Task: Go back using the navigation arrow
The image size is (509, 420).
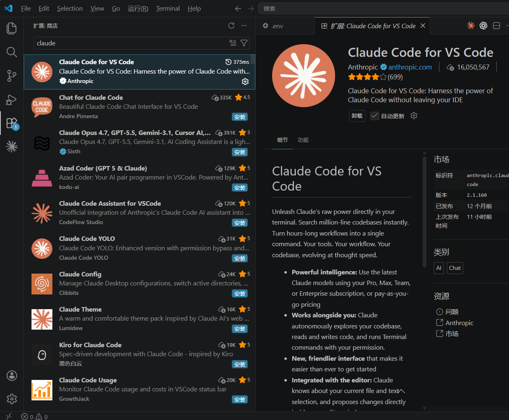Action: tap(238, 8)
